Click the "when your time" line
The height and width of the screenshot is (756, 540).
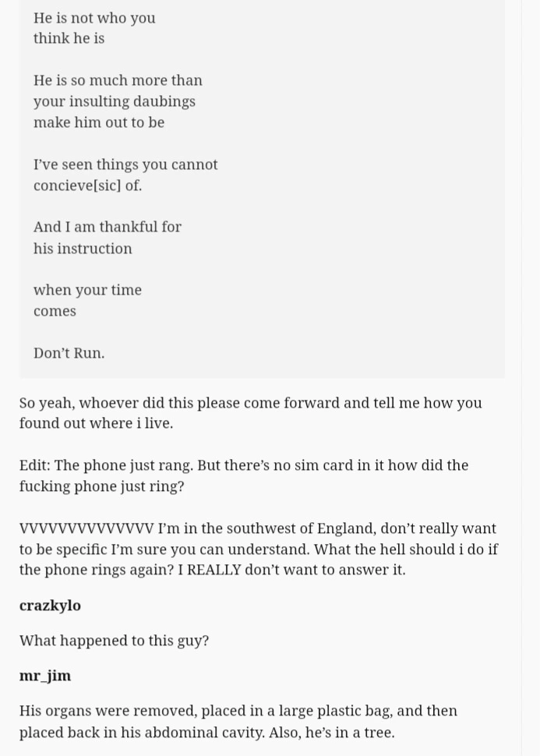(x=87, y=290)
